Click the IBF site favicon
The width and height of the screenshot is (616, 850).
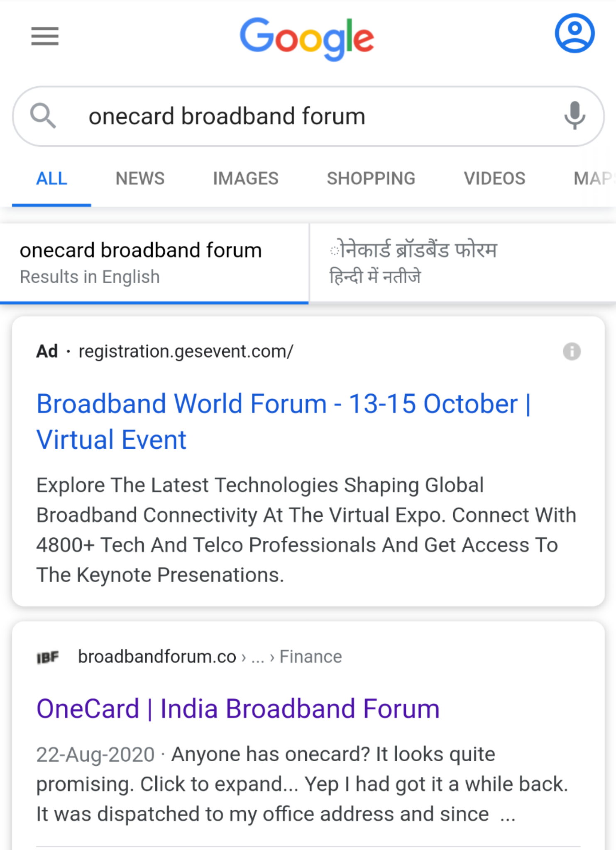[x=48, y=657]
